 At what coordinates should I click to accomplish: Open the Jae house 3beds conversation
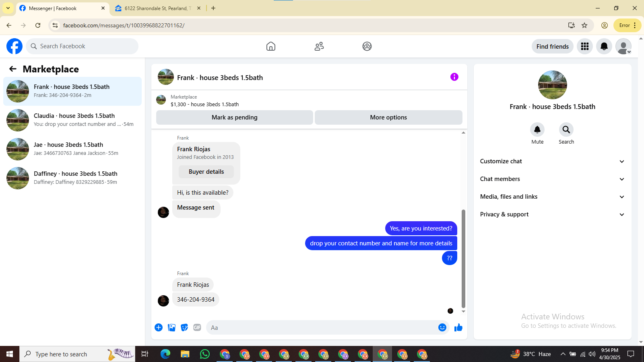coord(72,149)
